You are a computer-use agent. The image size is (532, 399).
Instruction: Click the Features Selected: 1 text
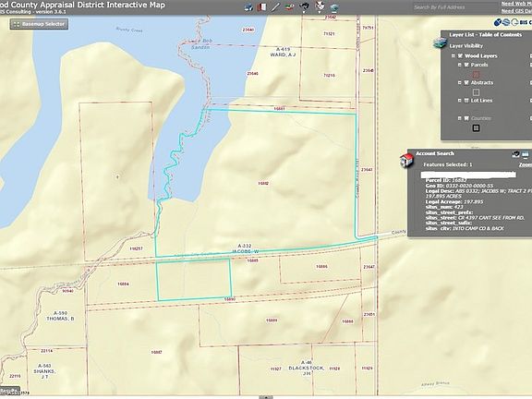pos(448,164)
